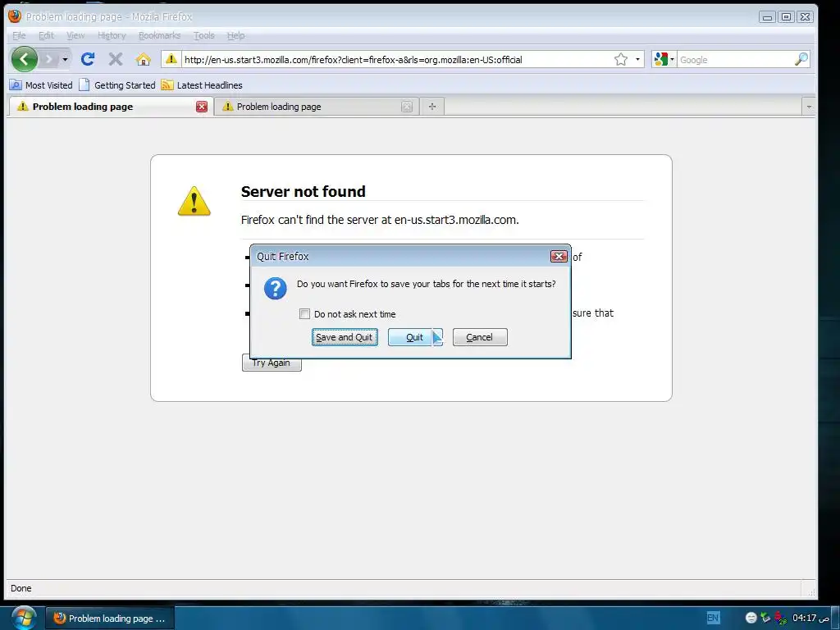840x630 pixels.
Task: Click the Server not found heading
Action: coord(304,191)
